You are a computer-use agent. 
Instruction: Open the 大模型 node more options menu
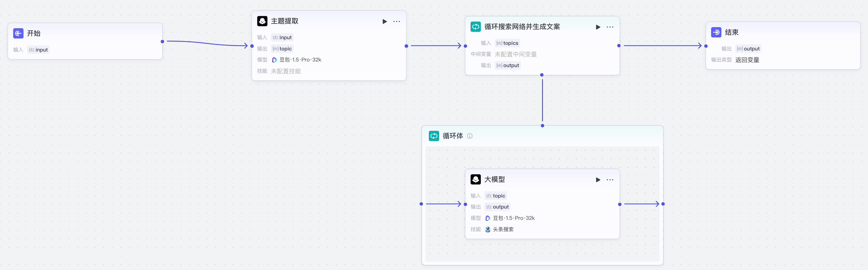tap(610, 180)
